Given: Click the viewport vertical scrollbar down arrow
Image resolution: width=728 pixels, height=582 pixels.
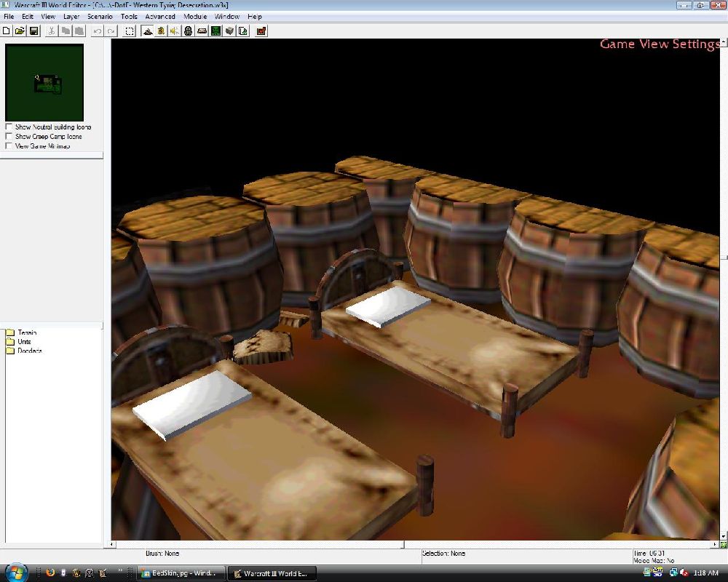Looking at the screenshot, I should tap(724, 536).
